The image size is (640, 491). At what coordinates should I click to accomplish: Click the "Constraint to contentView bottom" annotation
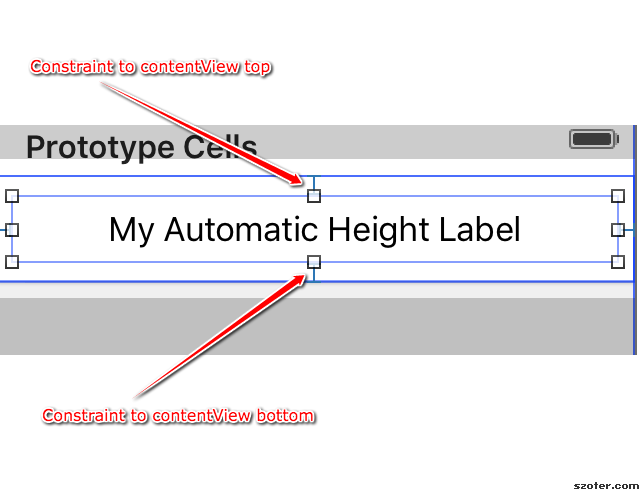point(178,415)
